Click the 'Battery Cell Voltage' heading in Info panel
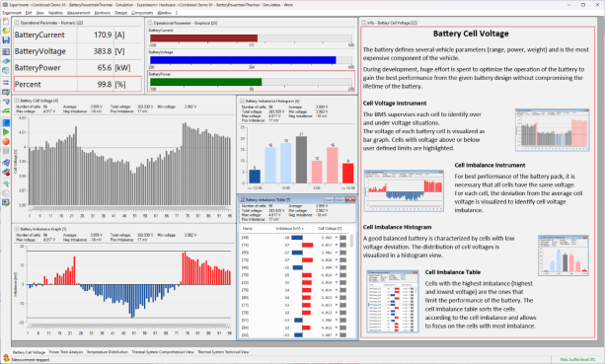Image resolution: width=605 pixels, height=364 pixels. pos(471,34)
